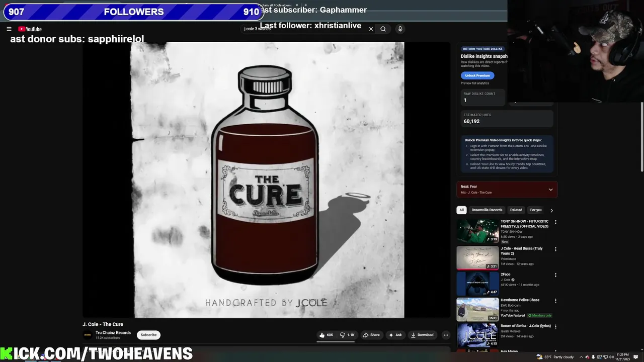Open options menu for 2Face video
Image resolution: width=644 pixels, height=362 pixels.
[555, 275]
